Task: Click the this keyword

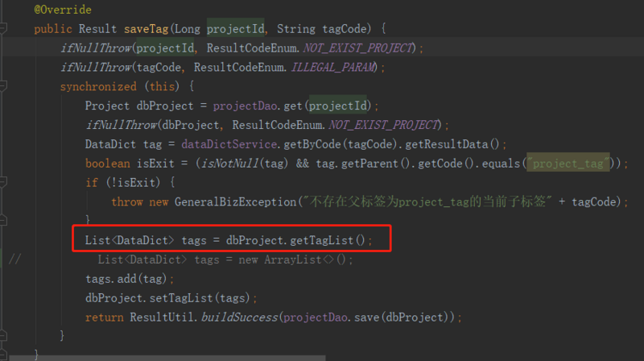Action: pos(162,86)
